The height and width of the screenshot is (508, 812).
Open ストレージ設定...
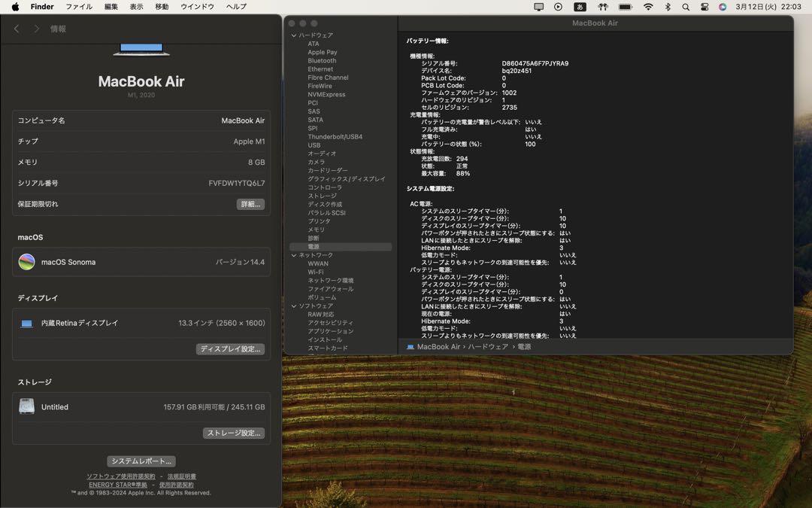(234, 433)
